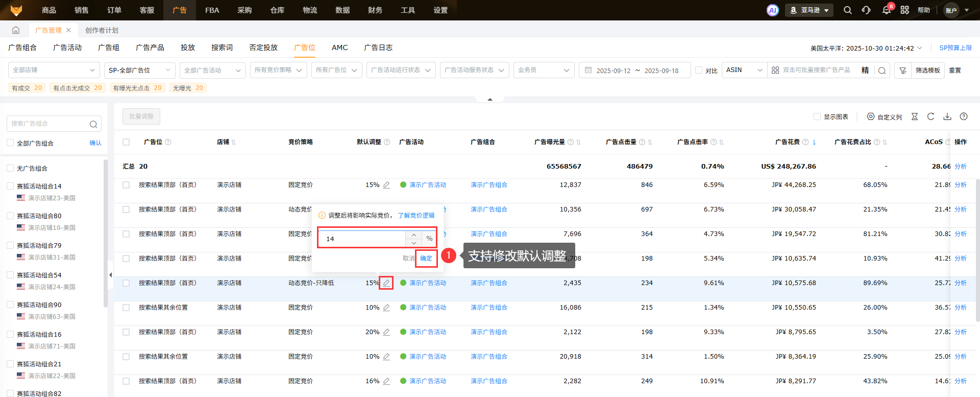
Task: Refresh the ad placement table
Action: (x=931, y=116)
